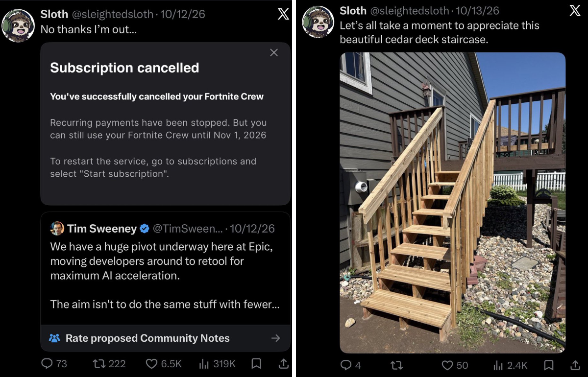Click the X logo on the left post
The width and height of the screenshot is (588, 377).
coord(283,14)
